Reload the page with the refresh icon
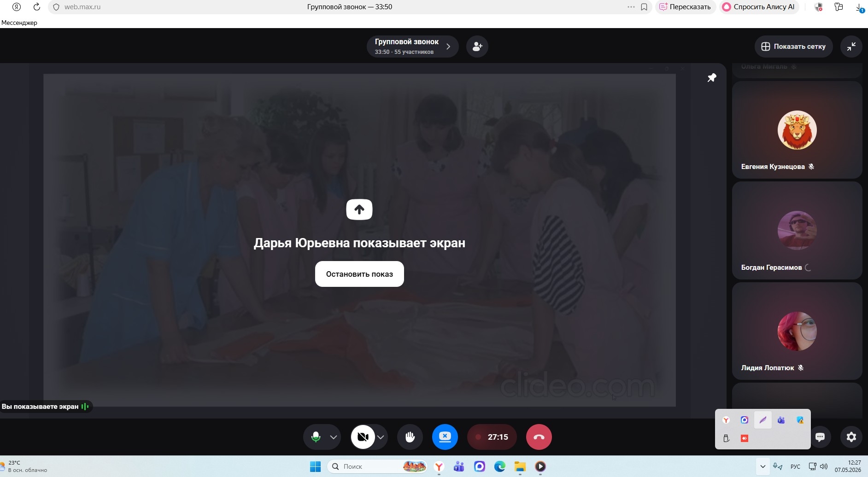Screen dimensions: 868x477 37,7
